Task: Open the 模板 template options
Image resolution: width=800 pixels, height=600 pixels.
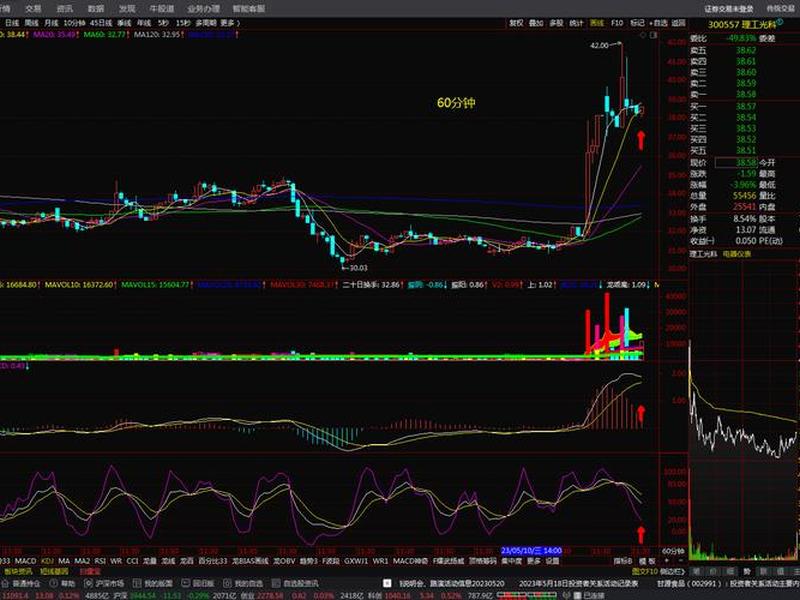Action: (647, 561)
